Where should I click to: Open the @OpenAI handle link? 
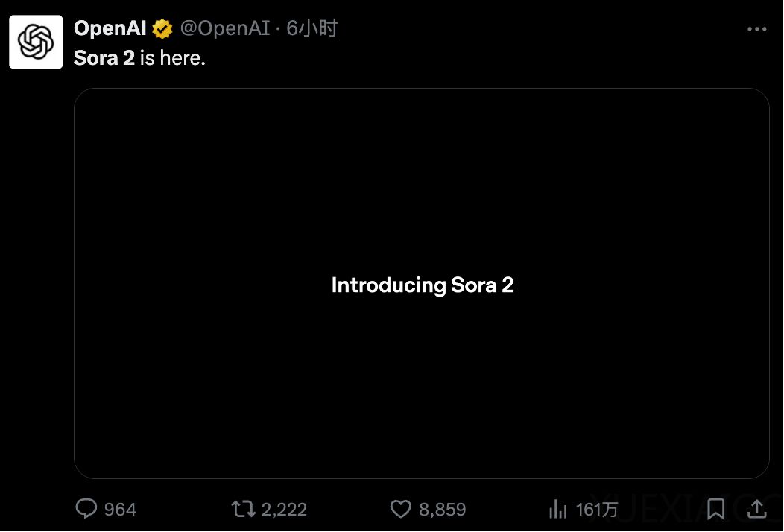coord(225,29)
